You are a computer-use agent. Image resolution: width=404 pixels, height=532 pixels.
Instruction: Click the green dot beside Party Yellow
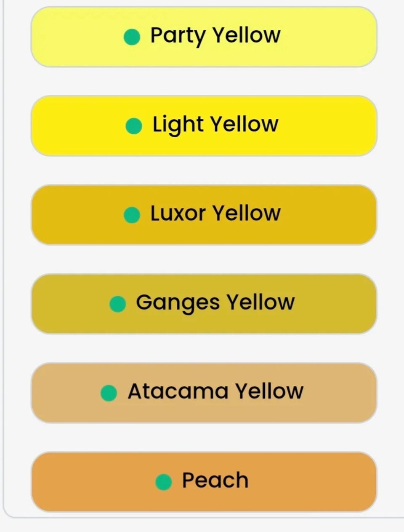tap(132, 37)
